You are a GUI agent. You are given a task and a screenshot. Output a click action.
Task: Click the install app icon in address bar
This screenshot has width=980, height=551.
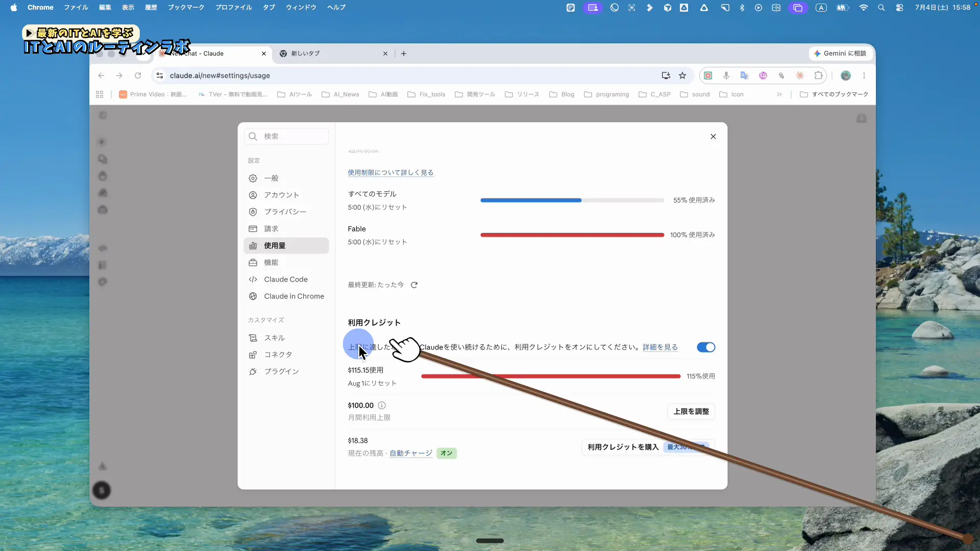[666, 76]
